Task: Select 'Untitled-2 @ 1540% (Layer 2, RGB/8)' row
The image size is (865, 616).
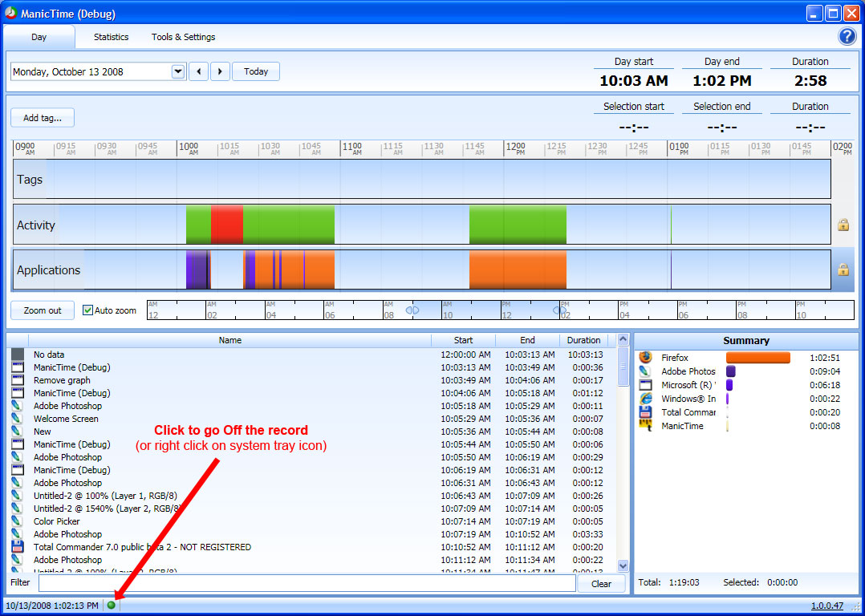Action: 311,509
